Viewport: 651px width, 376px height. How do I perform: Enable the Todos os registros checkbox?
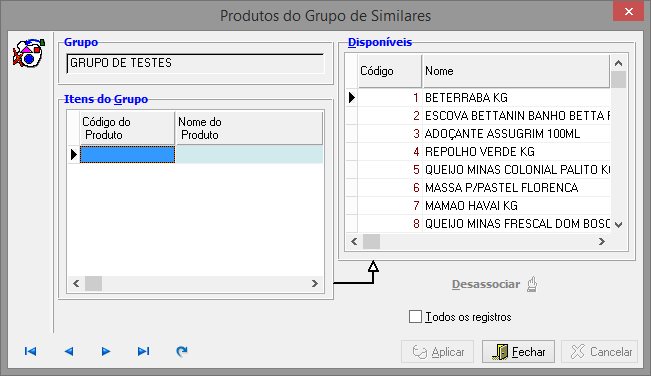[x=415, y=317]
